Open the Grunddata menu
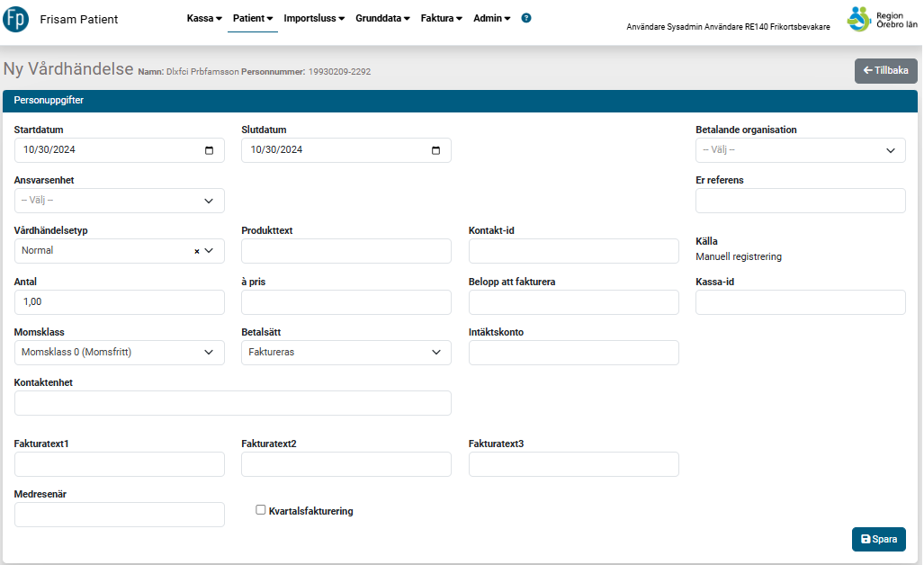The width and height of the screenshot is (924, 565). [x=382, y=18]
